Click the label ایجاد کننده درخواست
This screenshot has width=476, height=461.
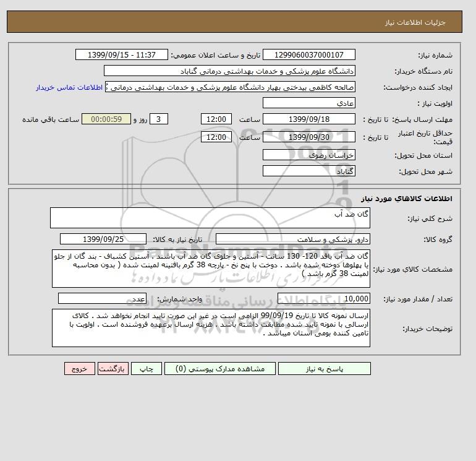pos(418,87)
